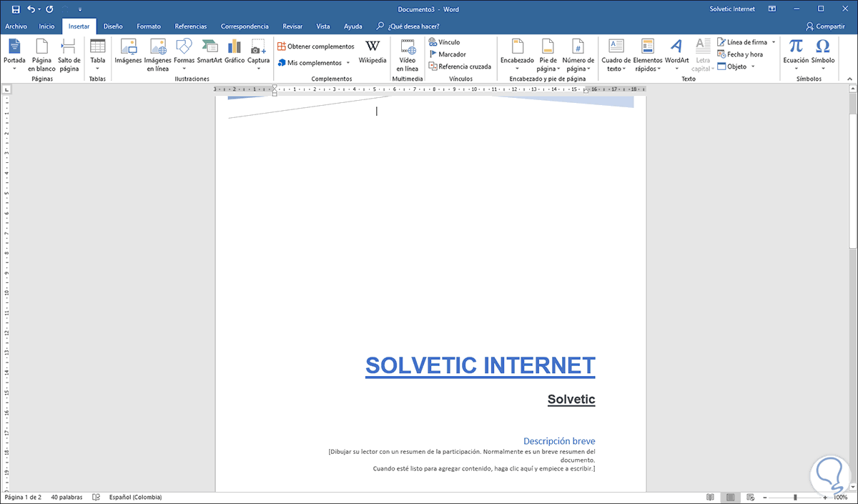
Task: Open the Formas shapes gallery
Action: click(x=184, y=54)
